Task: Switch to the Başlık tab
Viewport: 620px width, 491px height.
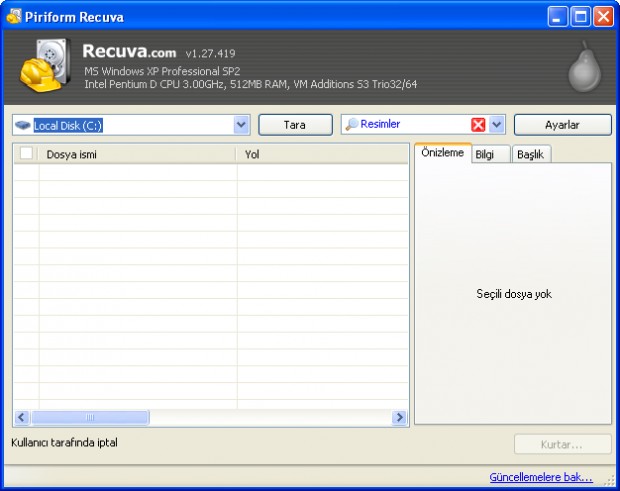Action: coord(531,154)
